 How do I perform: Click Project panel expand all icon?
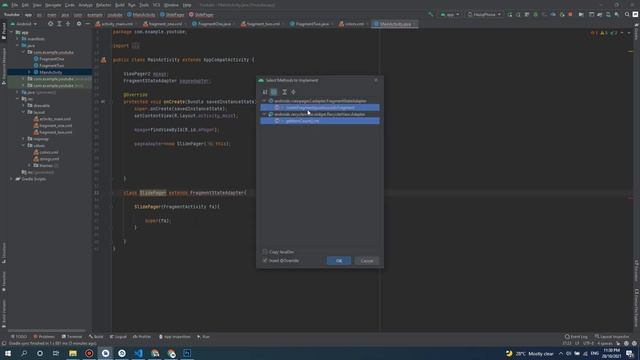point(59,24)
